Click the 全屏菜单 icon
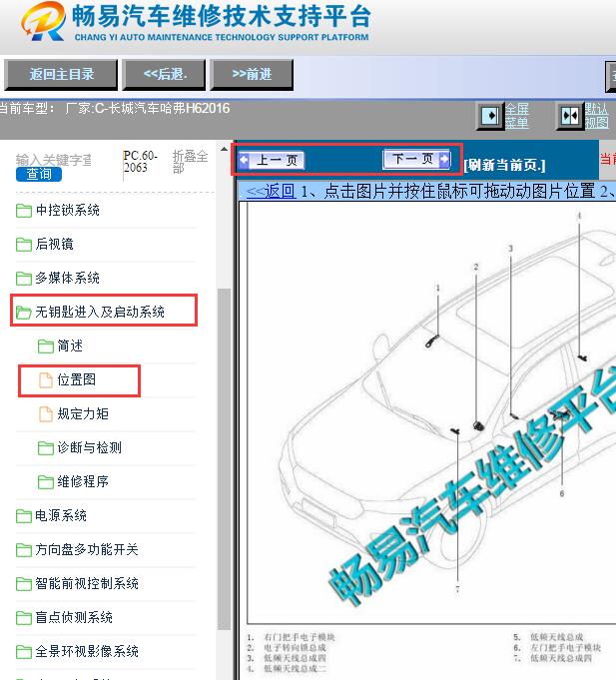This screenshot has width=616, height=680. (490, 116)
